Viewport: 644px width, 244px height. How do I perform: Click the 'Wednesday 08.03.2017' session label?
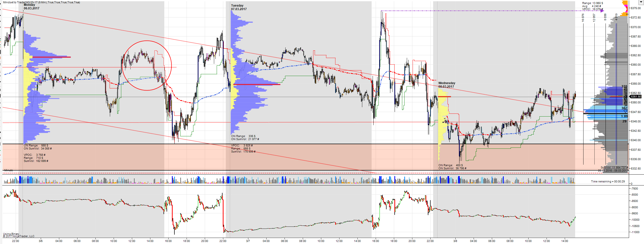pyautogui.click(x=447, y=85)
